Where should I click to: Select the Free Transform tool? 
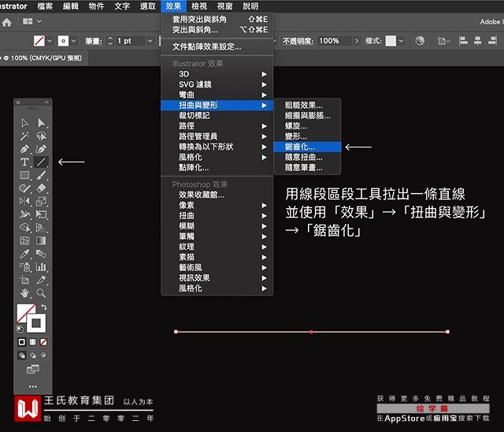coord(41,214)
